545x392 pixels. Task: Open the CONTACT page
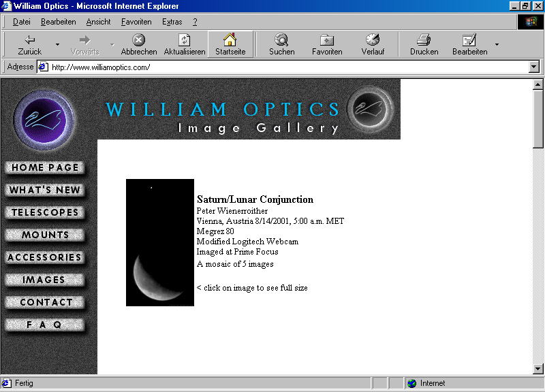[x=45, y=302]
